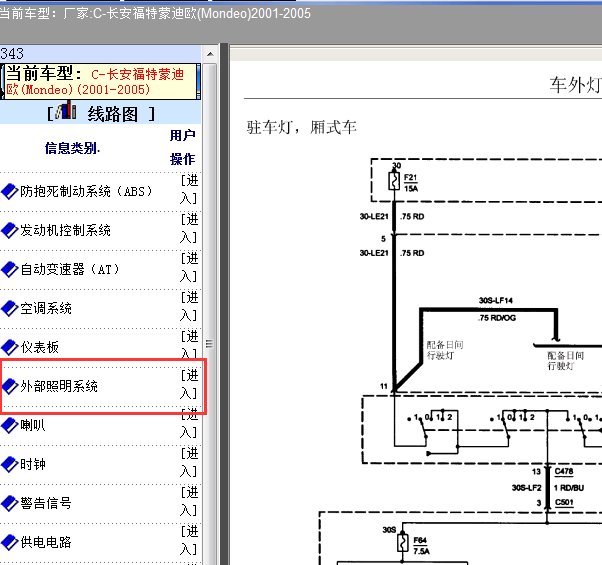Click scroll-up arrow of left panel
This screenshot has height=565, width=602.
click(x=210, y=54)
